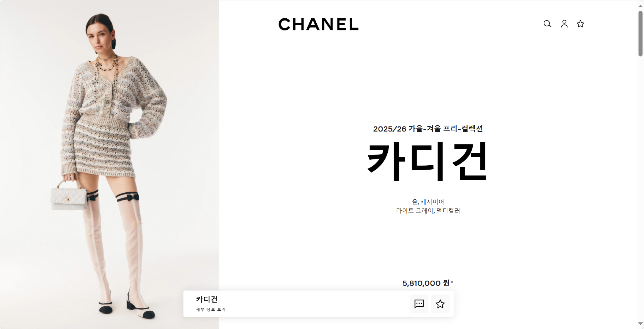The height and width of the screenshot is (329, 644).
Task: Open the account profile icon
Action: tap(564, 24)
